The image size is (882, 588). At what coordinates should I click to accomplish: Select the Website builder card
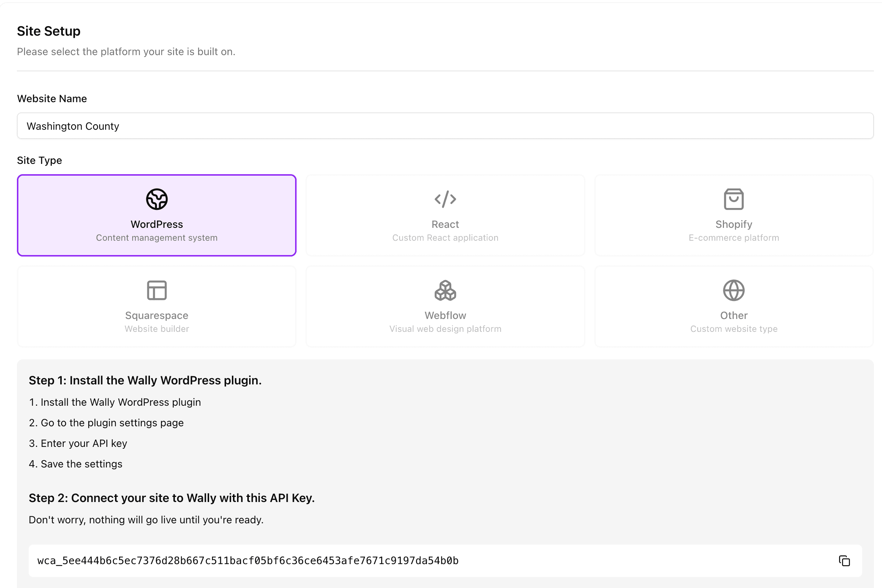(157, 306)
